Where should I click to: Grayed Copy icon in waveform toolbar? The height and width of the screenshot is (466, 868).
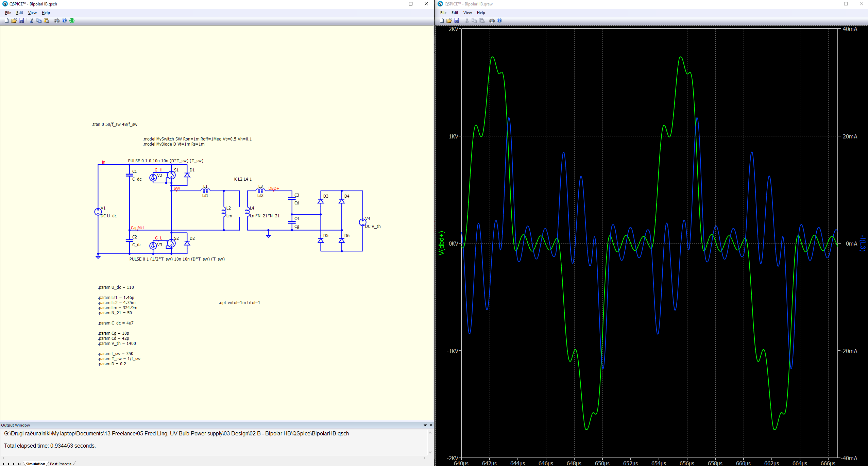(474, 21)
